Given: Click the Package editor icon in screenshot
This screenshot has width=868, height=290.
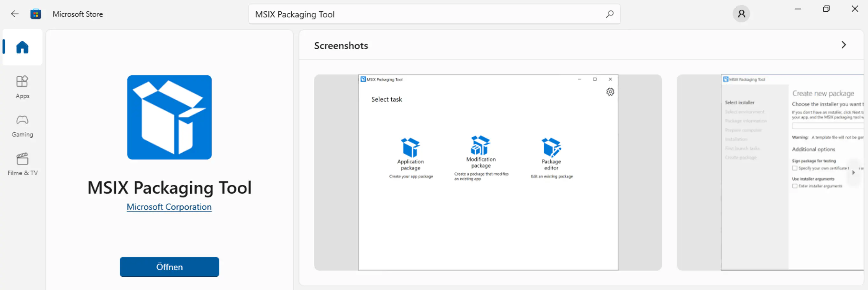Looking at the screenshot, I should point(551,148).
